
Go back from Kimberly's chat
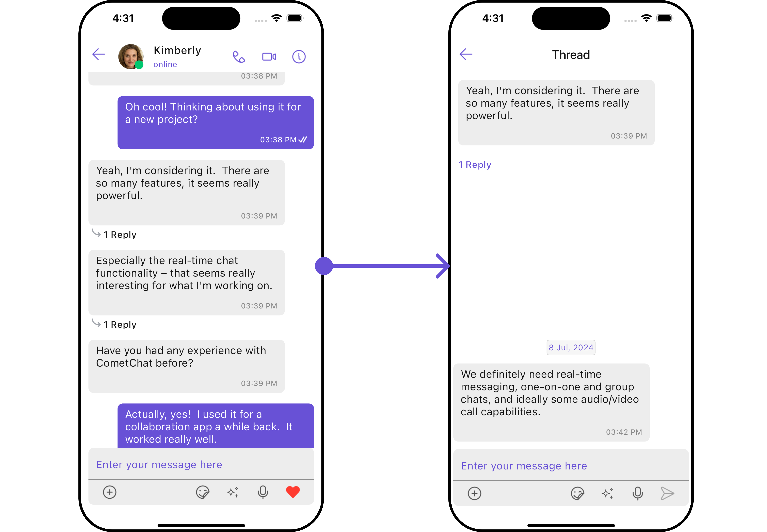point(99,54)
